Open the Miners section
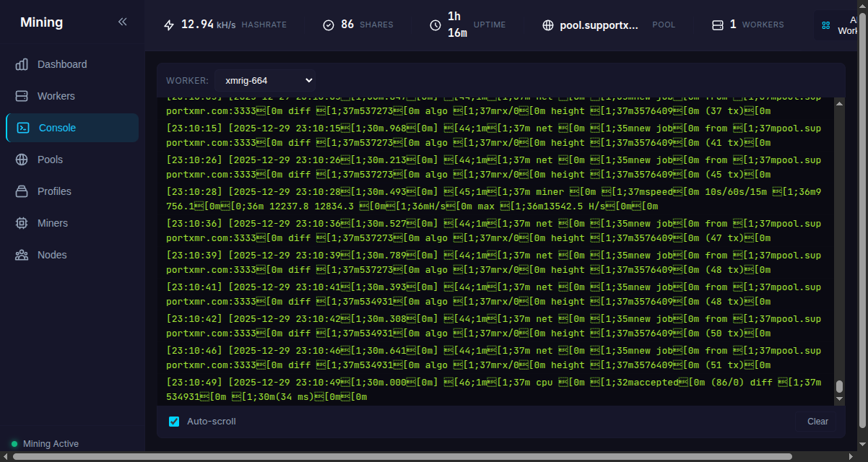868x462 pixels. coord(52,223)
